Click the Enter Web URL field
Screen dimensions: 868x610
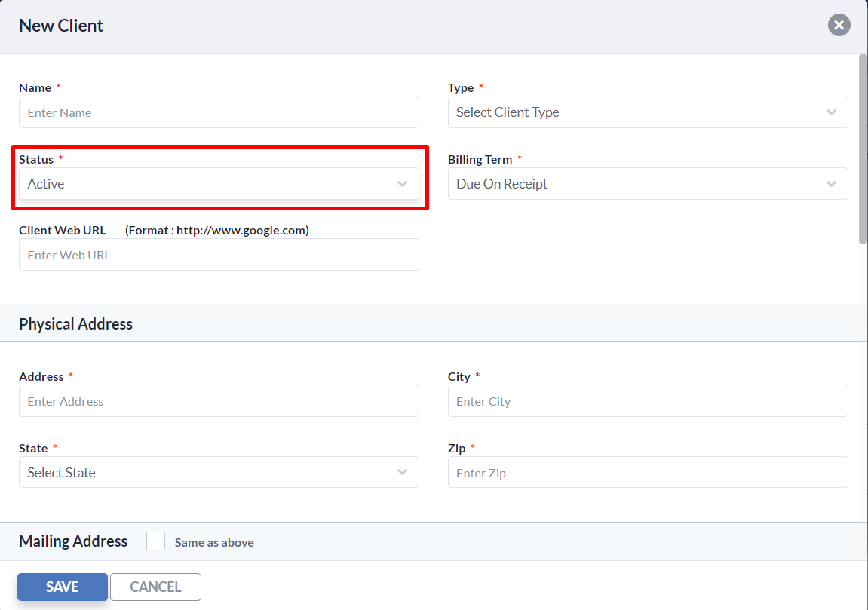219,254
